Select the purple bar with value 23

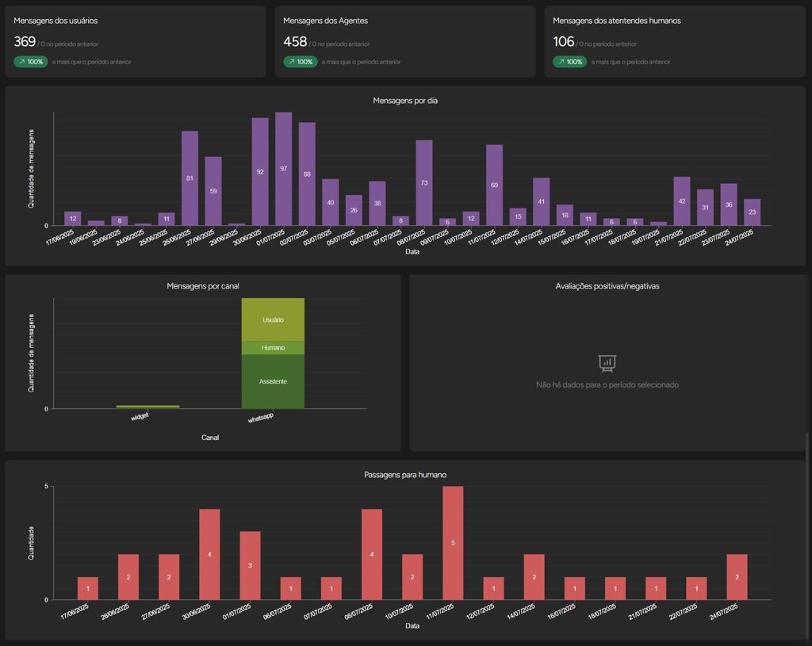(x=752, y=212)
